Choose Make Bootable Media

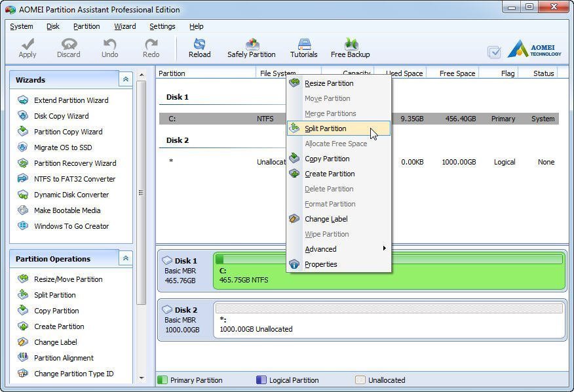coord(67,210)
